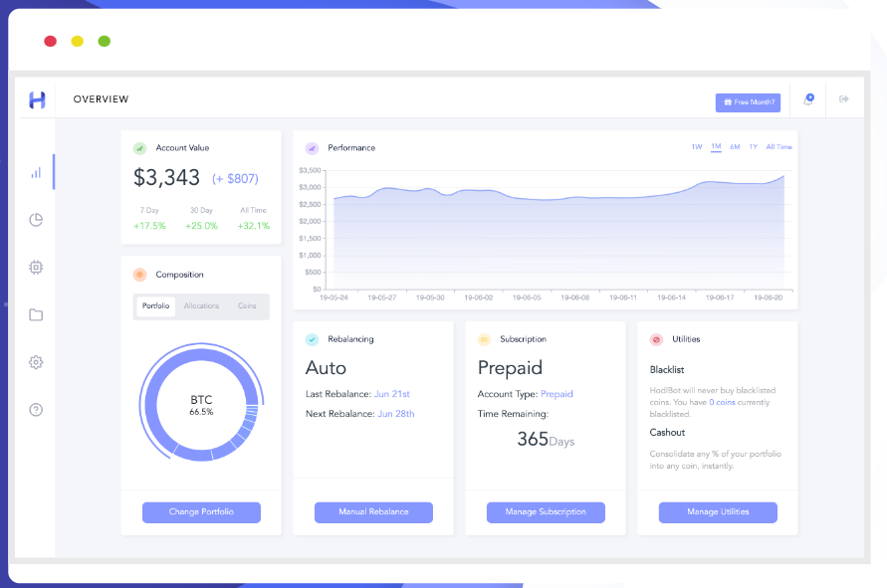Click the Jun 21st last rebalance date

tap(392, 394)
